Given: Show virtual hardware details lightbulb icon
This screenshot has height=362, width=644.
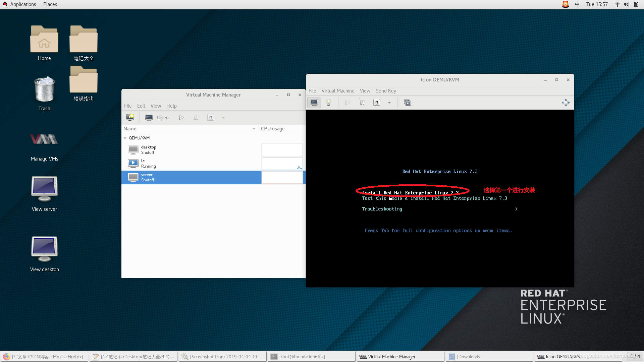Looking at the screenshot, I should [329, 103].
